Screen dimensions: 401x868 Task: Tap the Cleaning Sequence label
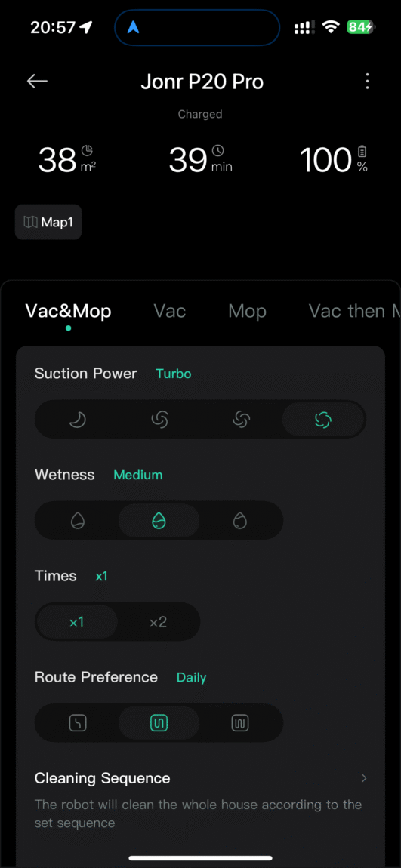point(103,778)
